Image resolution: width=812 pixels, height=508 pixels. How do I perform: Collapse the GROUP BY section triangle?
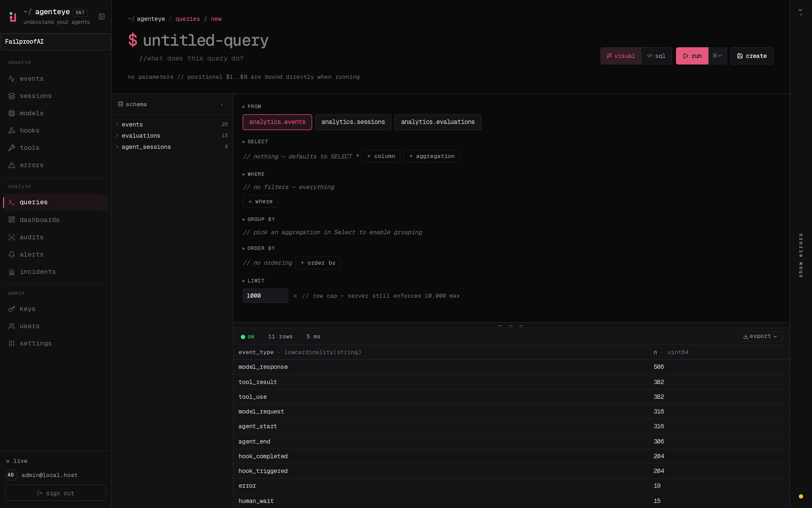[244, 219]
